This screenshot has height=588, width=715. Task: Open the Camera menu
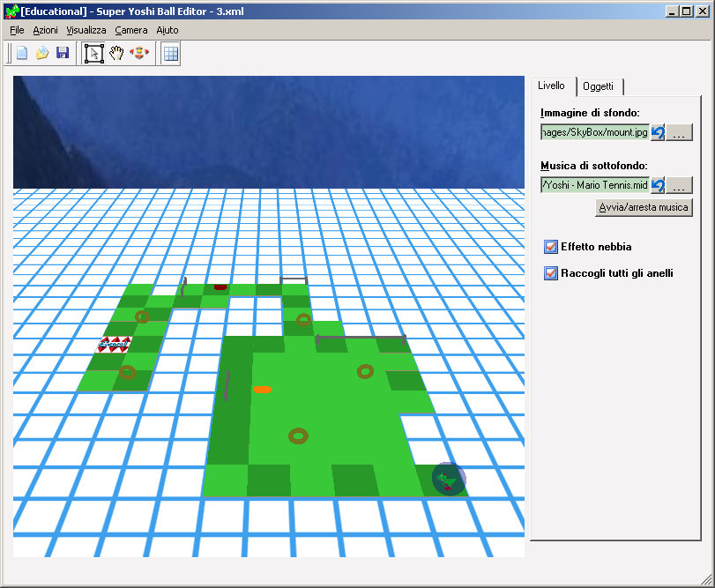[x=131, y=30]
